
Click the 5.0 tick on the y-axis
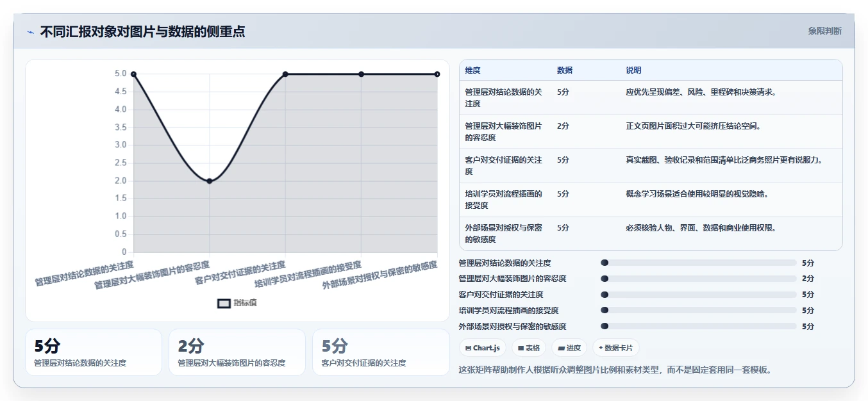(x=121, y=74)
